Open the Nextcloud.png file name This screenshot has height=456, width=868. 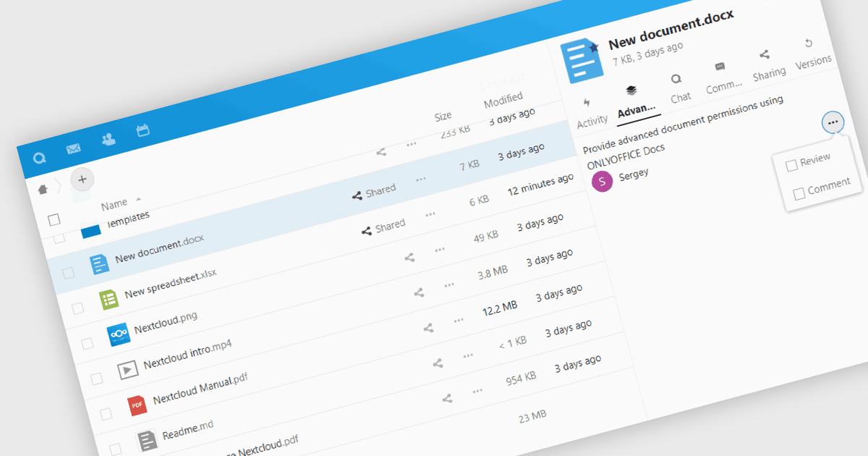[x=166, y=323]
